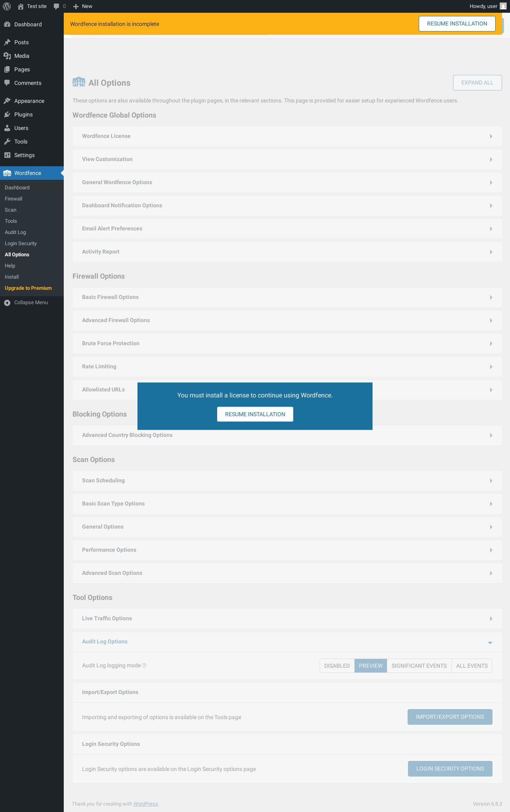The image size is (510, 812).
Task: Set Audit Log mode to Preview
Action: tap(371, 666)
